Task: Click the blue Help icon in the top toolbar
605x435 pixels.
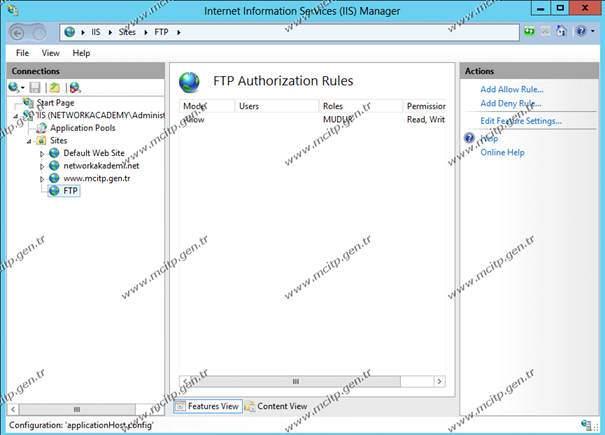Action: (581, 31)
